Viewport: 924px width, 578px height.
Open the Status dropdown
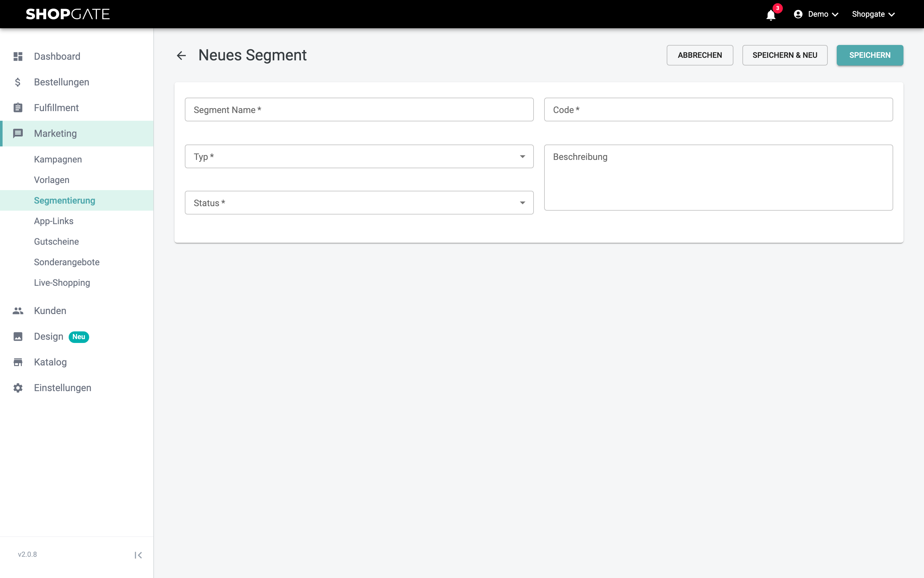tap(359, 203)
